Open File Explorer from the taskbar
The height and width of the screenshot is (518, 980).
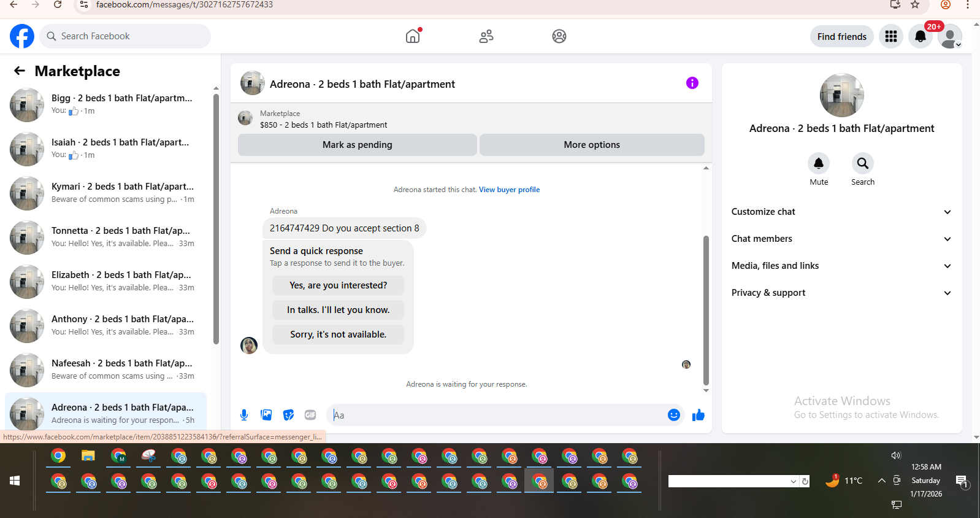[88, 456]
